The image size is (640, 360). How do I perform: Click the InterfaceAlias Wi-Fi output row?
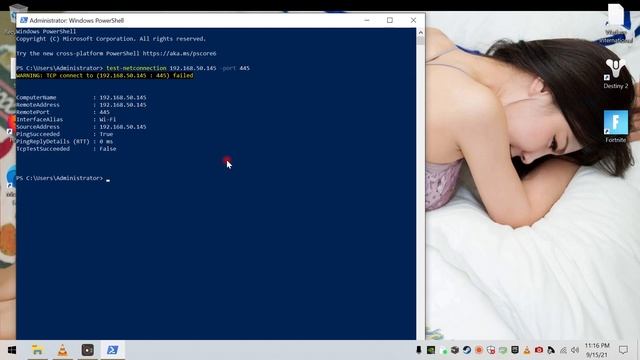[66, 120]
